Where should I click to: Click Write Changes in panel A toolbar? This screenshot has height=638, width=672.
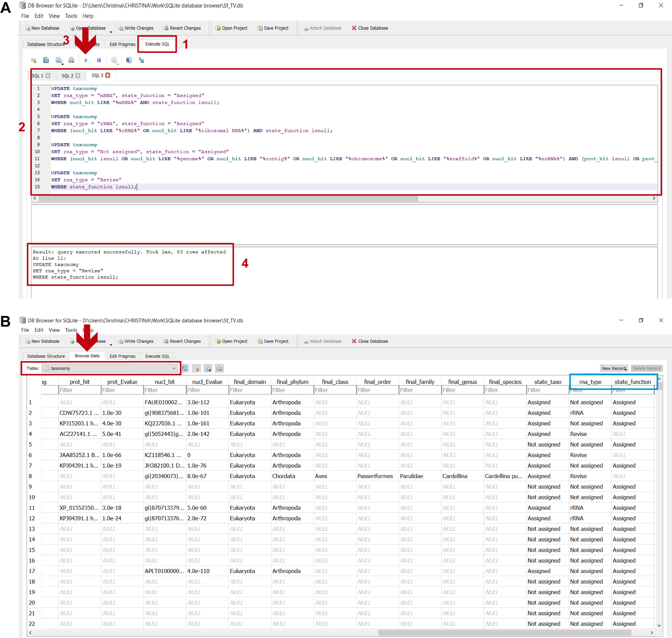pos(136,28)
